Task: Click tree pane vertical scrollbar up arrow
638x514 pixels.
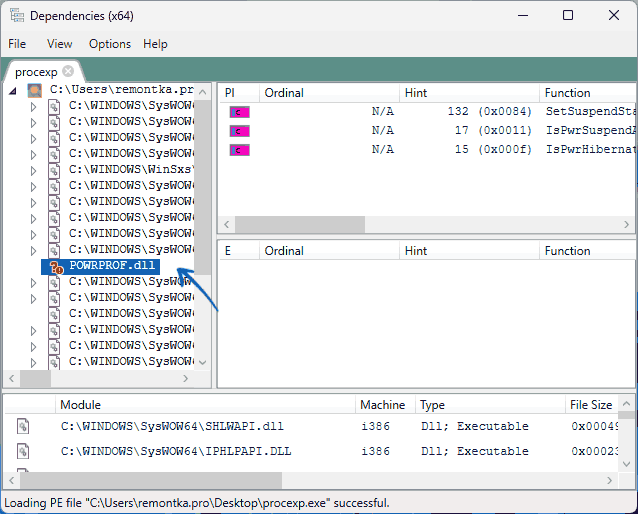Action: [202, 92]
